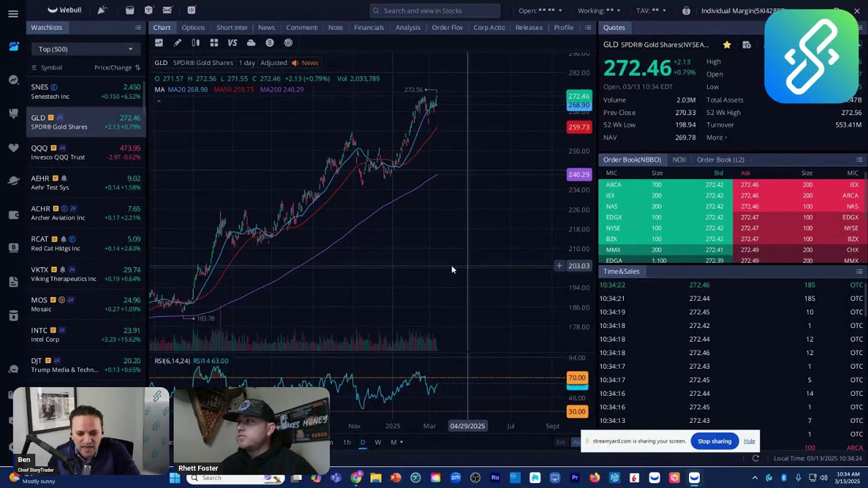868x488 pixels.
Task: Open the planet explore sidebar icon
Action: [14, 180]
